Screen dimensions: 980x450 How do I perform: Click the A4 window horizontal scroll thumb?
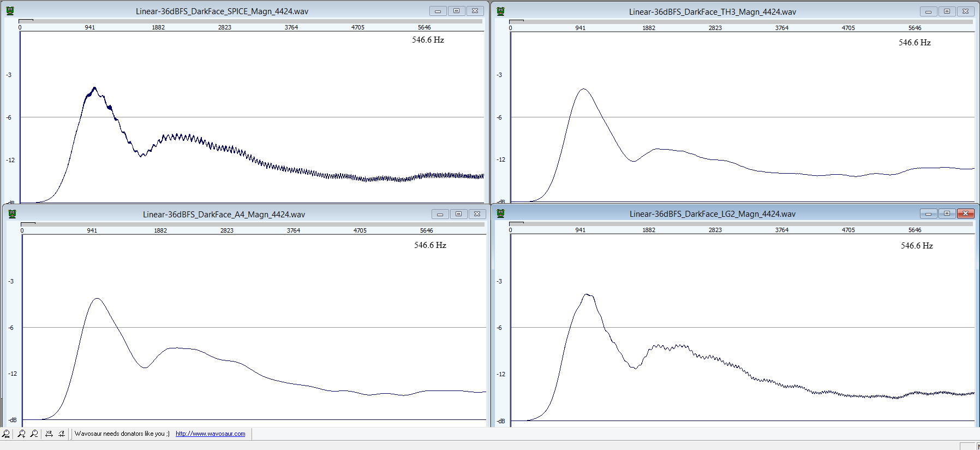[x=28, y=223]
